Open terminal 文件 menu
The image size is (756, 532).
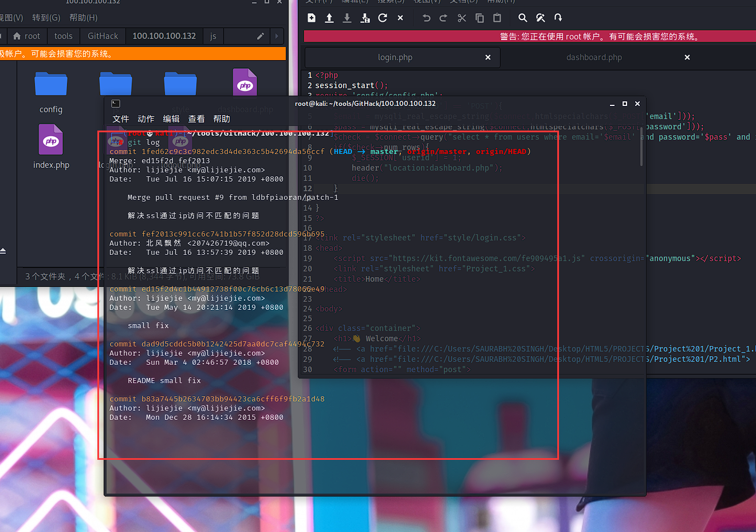[121, 119]
